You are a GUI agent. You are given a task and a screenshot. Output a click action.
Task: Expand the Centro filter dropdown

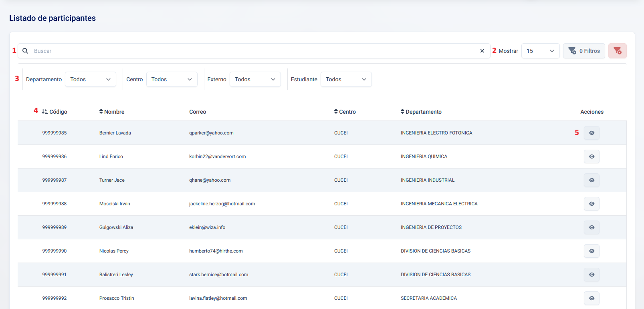172,79
